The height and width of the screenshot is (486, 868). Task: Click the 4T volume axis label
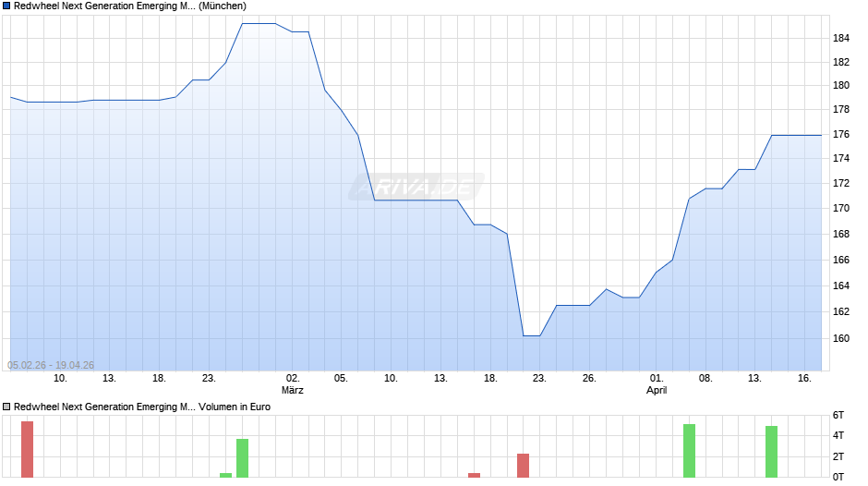[x=838, y=435]
